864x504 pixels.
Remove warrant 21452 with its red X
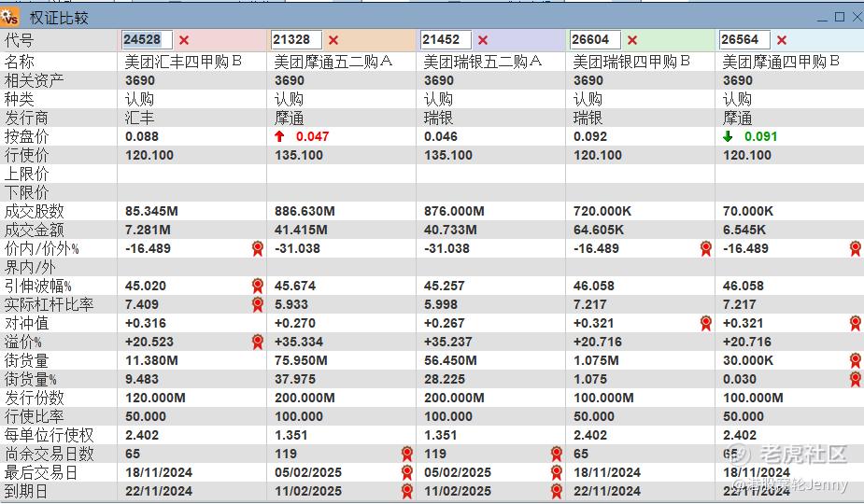[x=483, y=40]
